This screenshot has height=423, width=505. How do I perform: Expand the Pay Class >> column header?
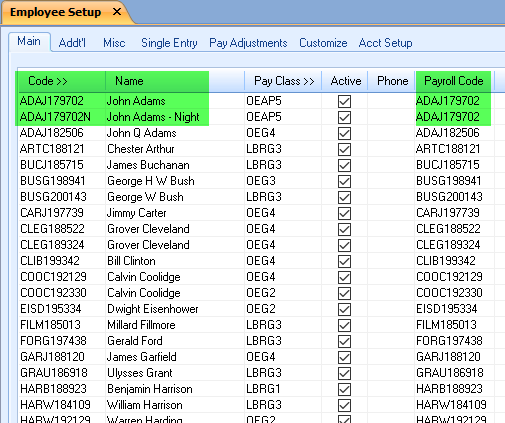(283, 81)
